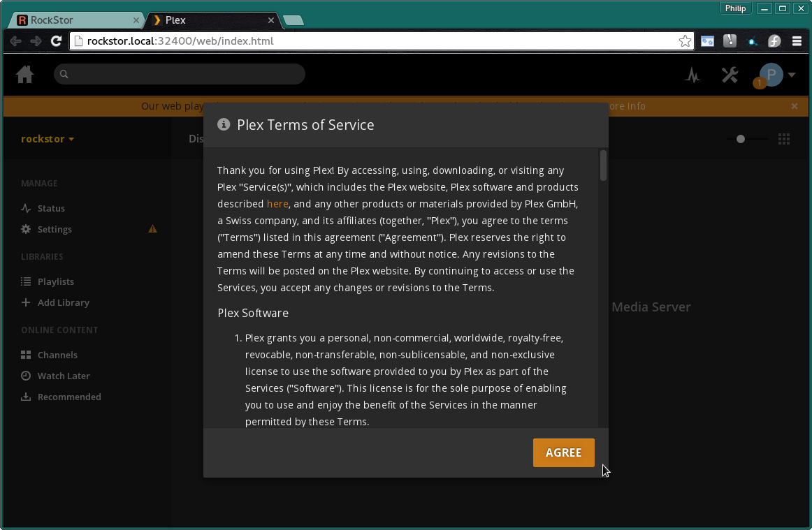
Task: Click the scrollbar thumb of the Terms dialog
Action: coord(603,165)
